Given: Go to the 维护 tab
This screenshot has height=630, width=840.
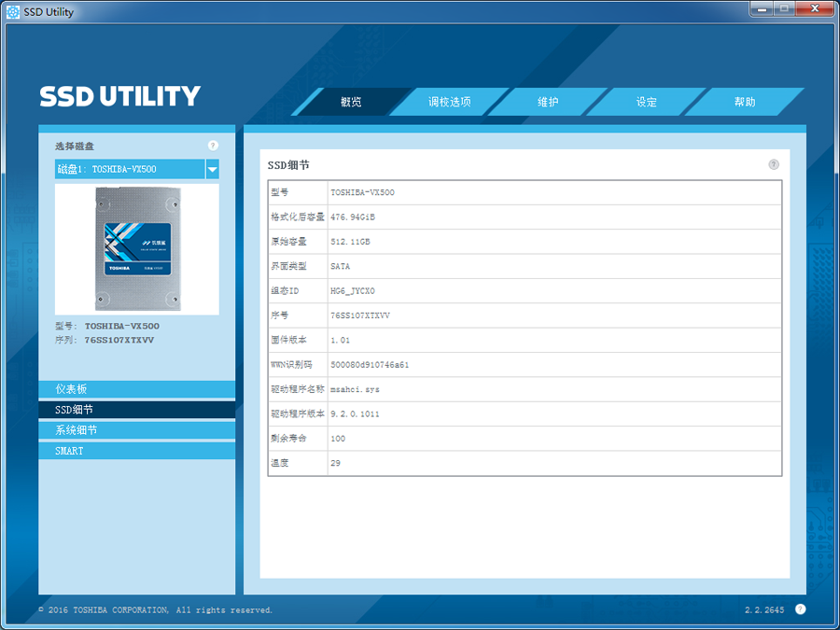Looking at the screenshot, I should click(549, 102).
